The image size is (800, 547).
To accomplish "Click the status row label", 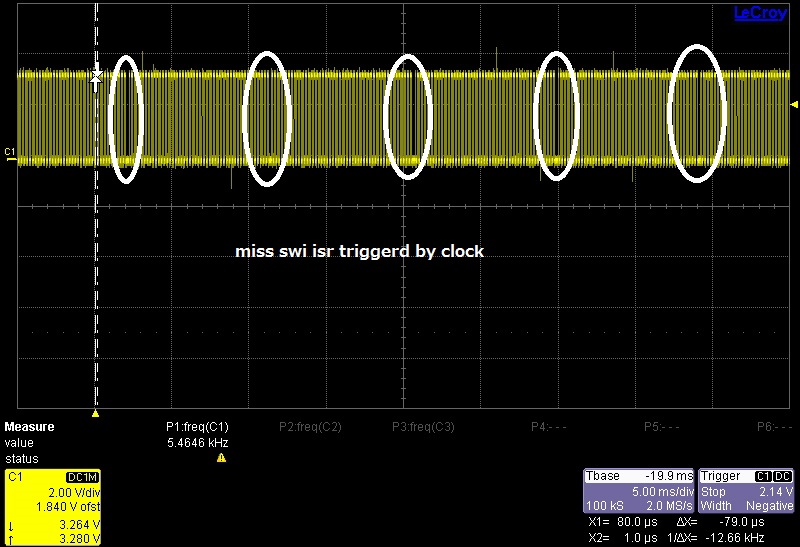I will point(21,459).
